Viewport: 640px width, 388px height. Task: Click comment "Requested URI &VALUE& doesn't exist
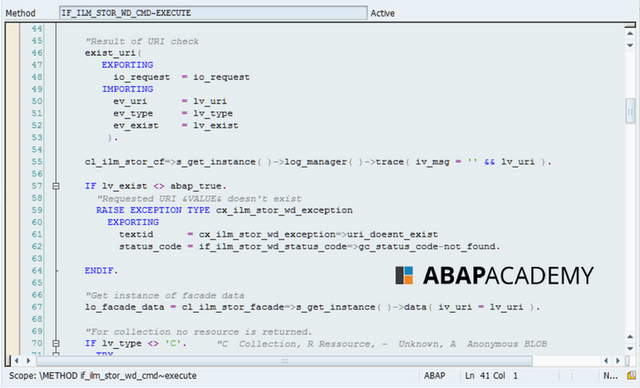pyautogui.click(x=199, y=199)
